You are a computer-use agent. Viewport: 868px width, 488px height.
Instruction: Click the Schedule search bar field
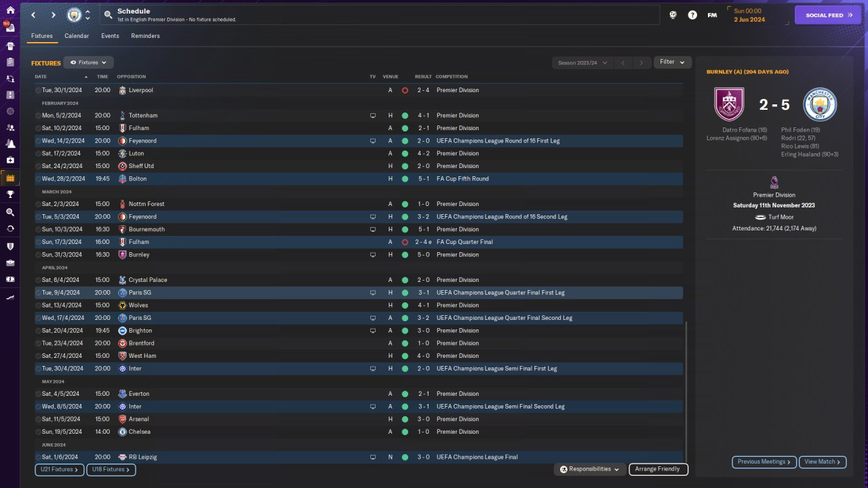[379, 15]
